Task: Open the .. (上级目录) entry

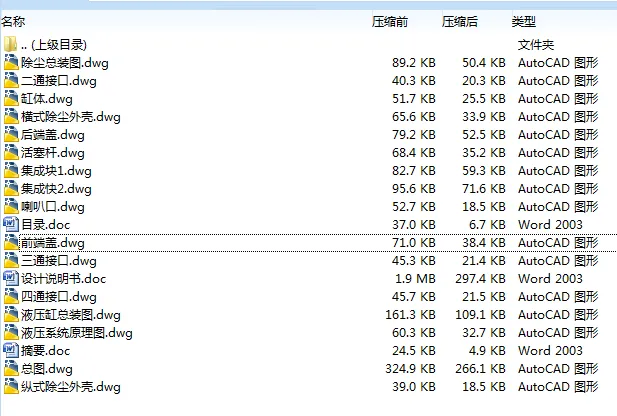Action: tap(54, 44)
